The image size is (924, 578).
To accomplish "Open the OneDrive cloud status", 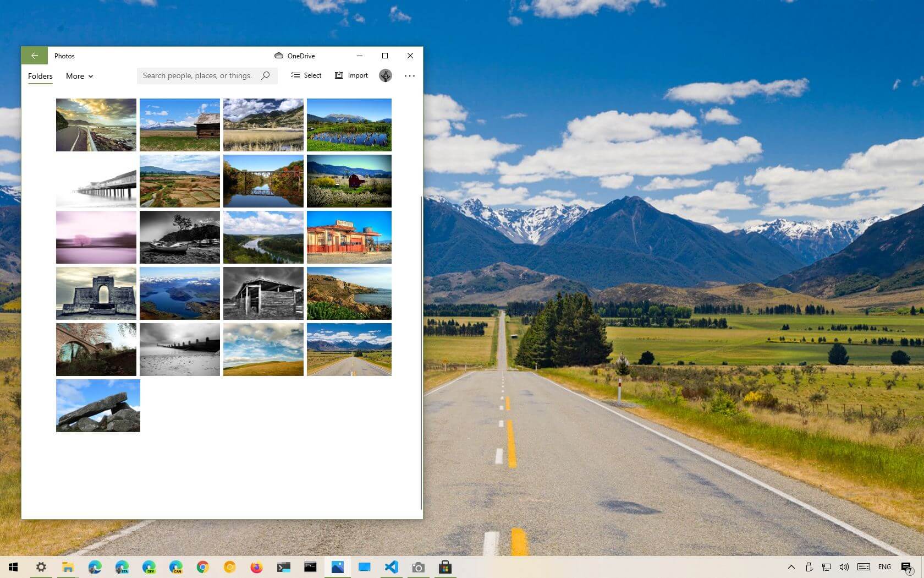I will pyautogui.click(x=295, y=56).
